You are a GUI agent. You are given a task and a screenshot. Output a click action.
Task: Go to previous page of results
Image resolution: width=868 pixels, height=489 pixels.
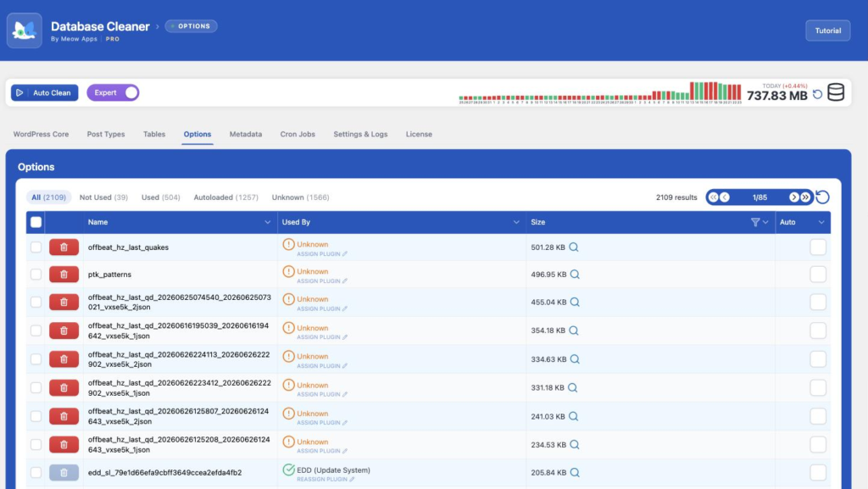725,197
